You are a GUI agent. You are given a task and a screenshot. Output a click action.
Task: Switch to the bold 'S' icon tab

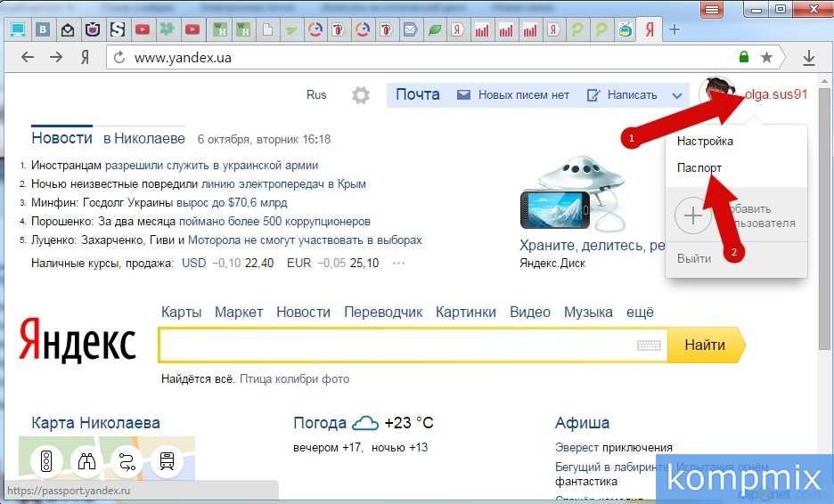pyautogui.click(x=118, y=29)
